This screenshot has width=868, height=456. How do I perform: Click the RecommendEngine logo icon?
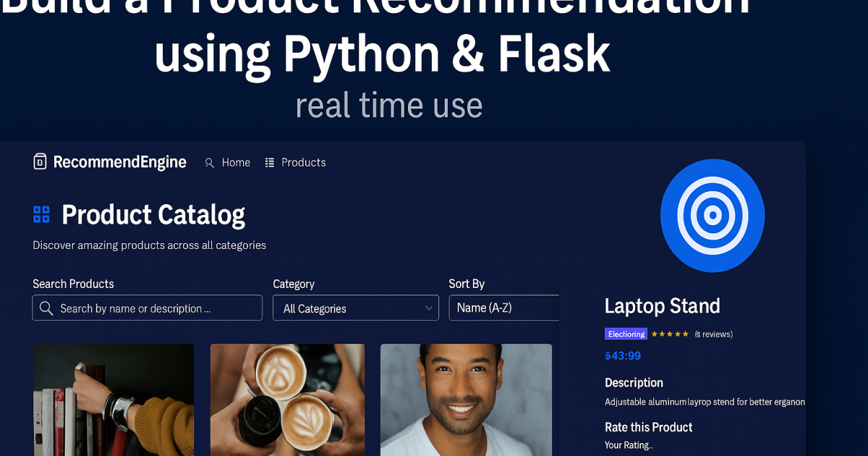(40, 161)
